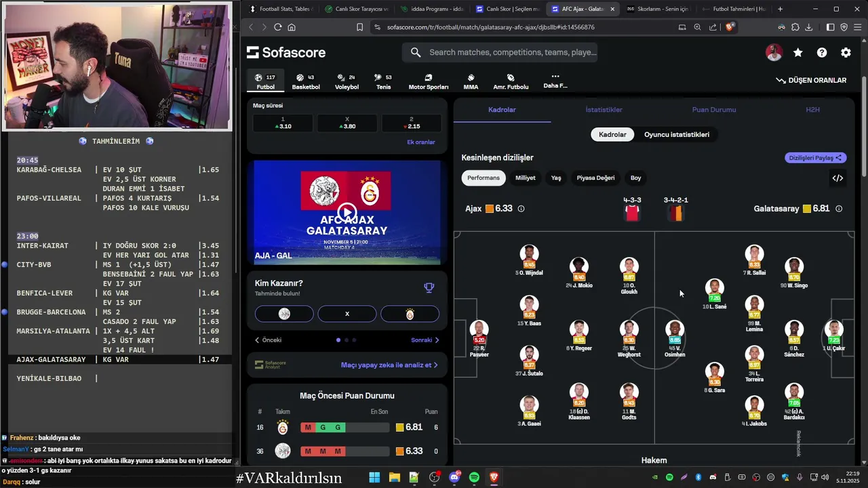Click the info icon next to Galatasaray rating

pos(839,209)
